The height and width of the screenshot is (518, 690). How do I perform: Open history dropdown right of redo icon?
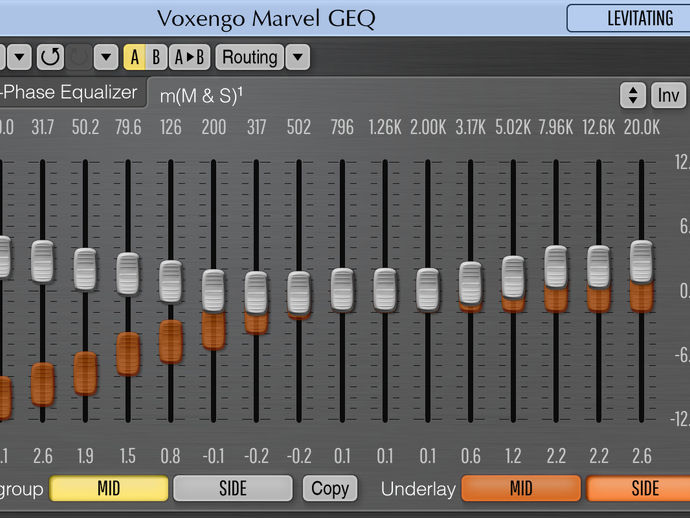pyautogui.click(x=106, y=57)
